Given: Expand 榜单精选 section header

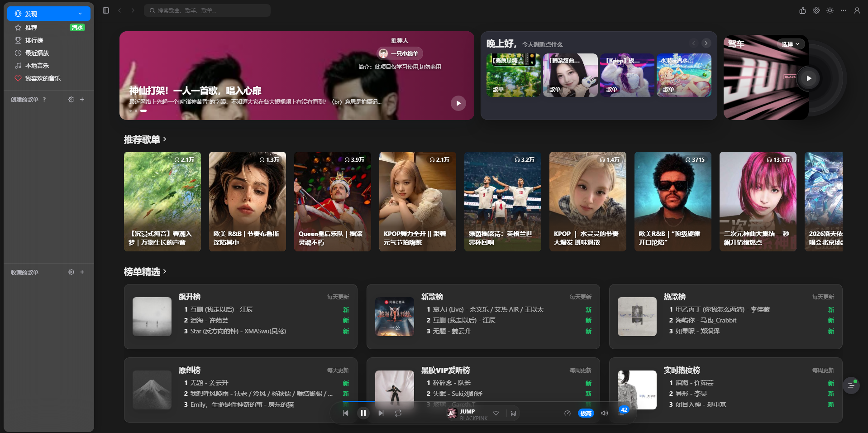Looking at the screenshot, I should pyautogui.click(x=145, y=272).
